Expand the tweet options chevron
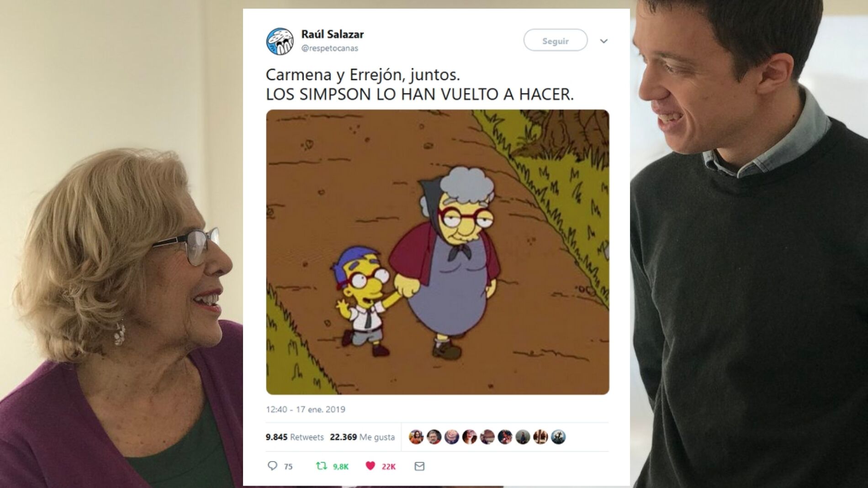 pos(603,41)
